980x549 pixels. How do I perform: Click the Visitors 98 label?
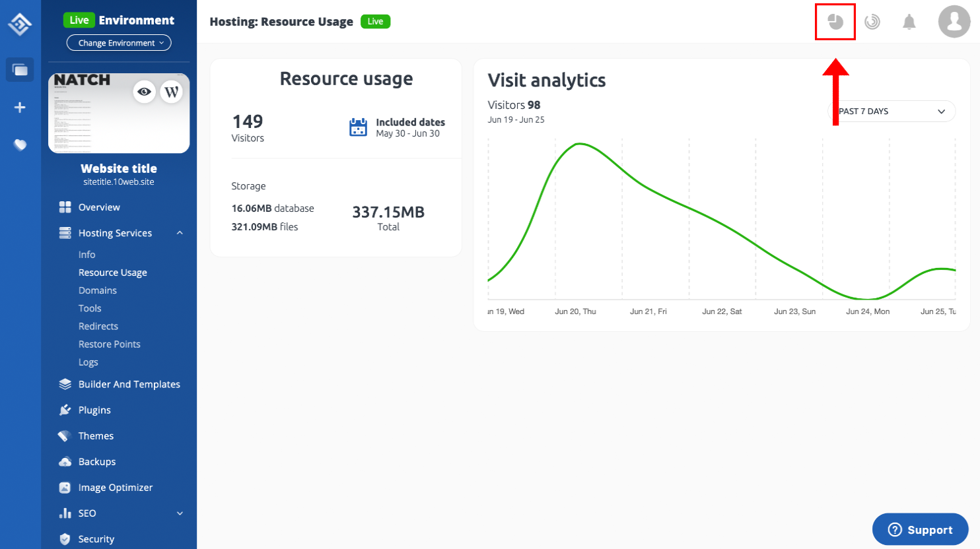(x=514, y=105)
